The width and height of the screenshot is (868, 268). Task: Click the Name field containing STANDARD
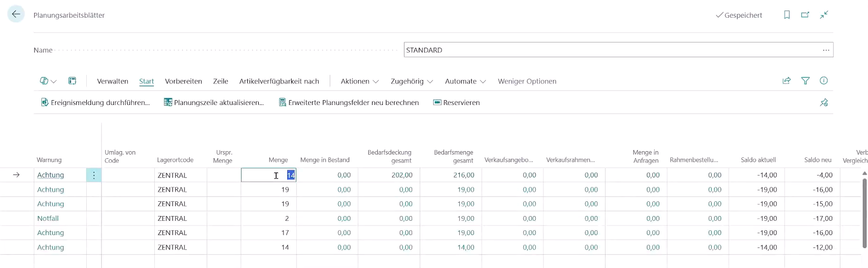pos(618,50)
